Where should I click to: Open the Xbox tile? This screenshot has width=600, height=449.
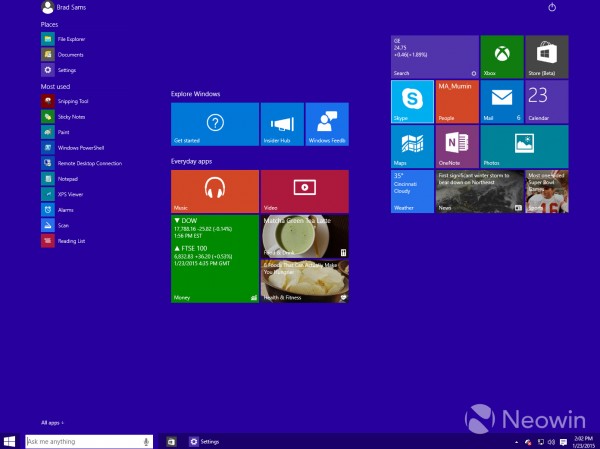coord(502,57)
